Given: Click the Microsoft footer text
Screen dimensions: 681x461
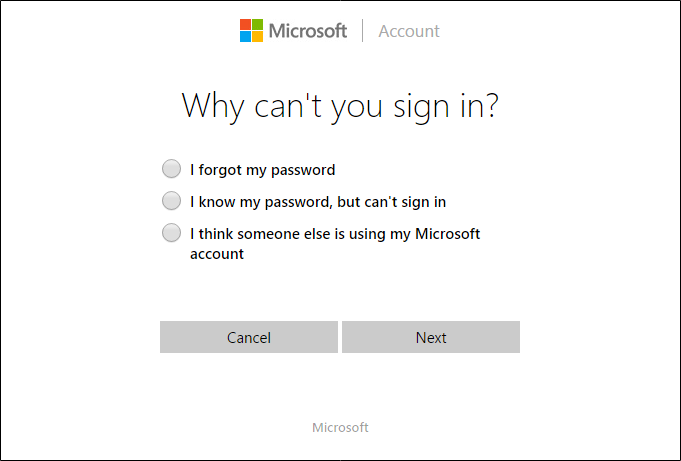Looking at the screenshot, I should (340, 428).
